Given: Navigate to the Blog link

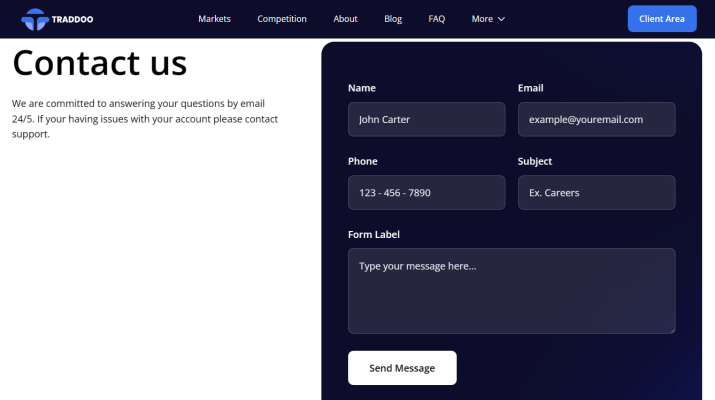Looking at the screenshot, I should pos(393,19).
